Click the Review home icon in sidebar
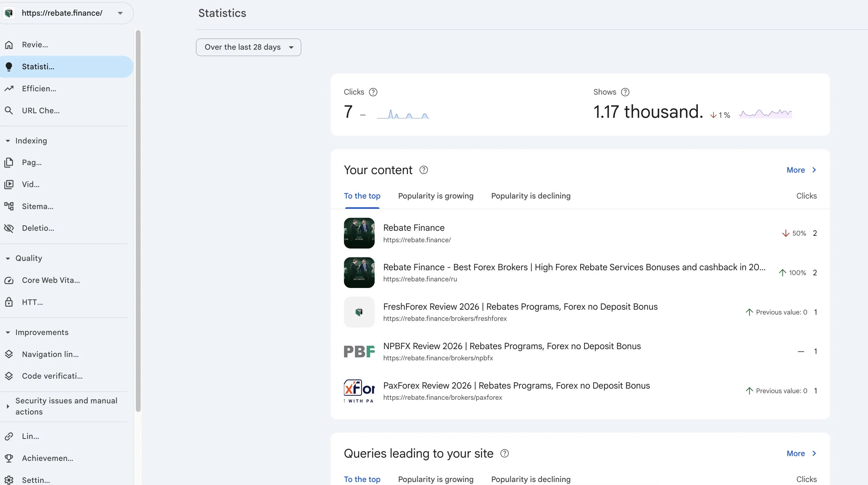Screen dimensions: 868x485 tap(9, 45)
